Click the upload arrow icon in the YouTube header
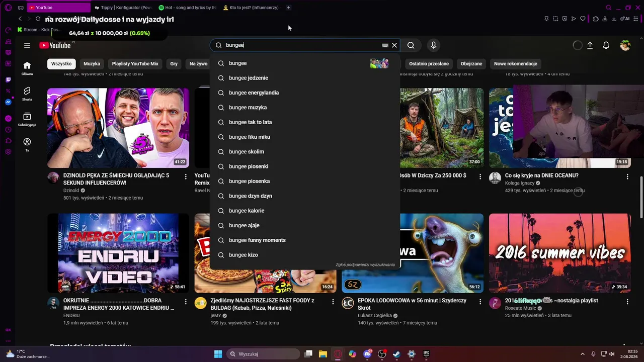The image size is (644, 362). click(590, 45)
